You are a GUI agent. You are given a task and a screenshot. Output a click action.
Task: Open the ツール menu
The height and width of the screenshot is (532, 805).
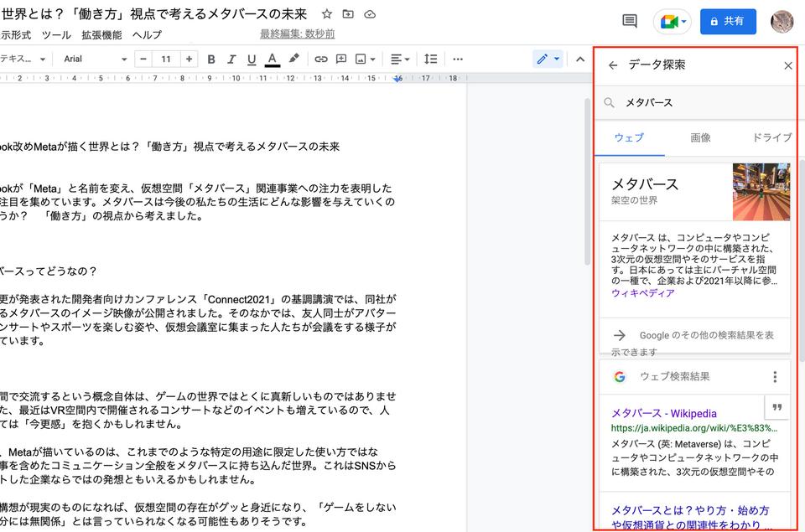click(56, 35)
